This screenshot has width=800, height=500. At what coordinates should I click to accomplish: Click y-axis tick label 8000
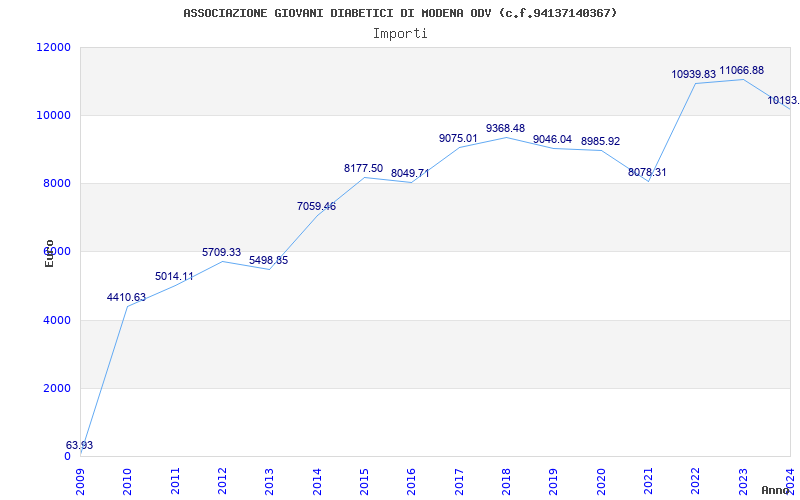[x=56, y=184]
